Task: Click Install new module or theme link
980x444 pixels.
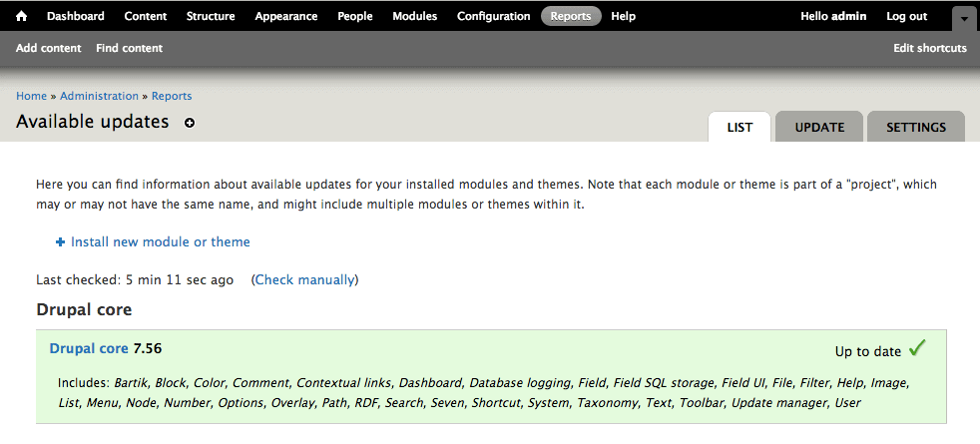Action: click(x=161, y=241)
